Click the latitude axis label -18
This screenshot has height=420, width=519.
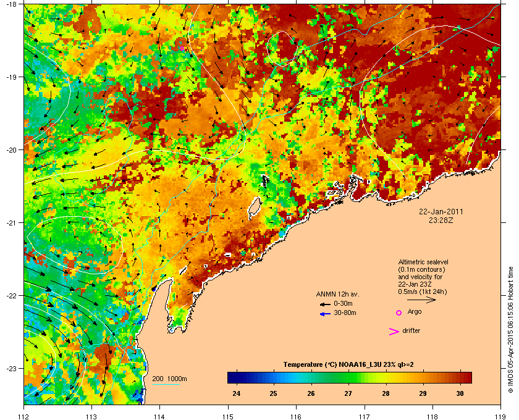tap(11, 4)
